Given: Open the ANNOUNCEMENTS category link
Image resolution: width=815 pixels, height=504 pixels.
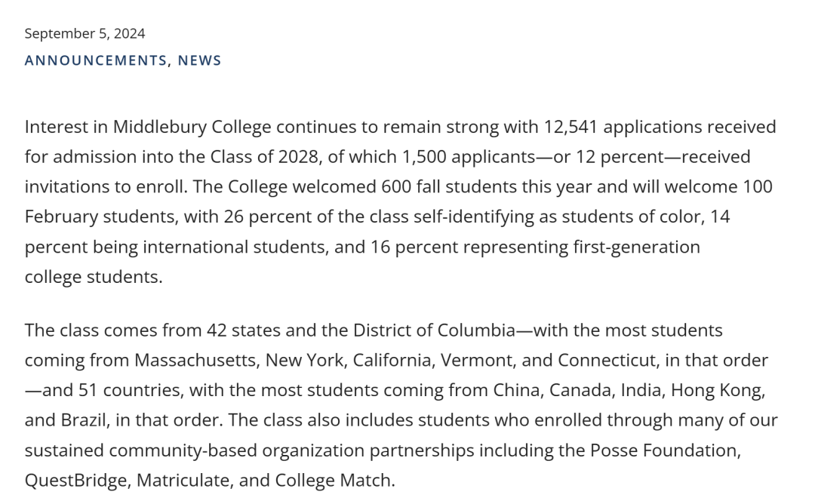Looking at the screenshot, I should [96, 60].
